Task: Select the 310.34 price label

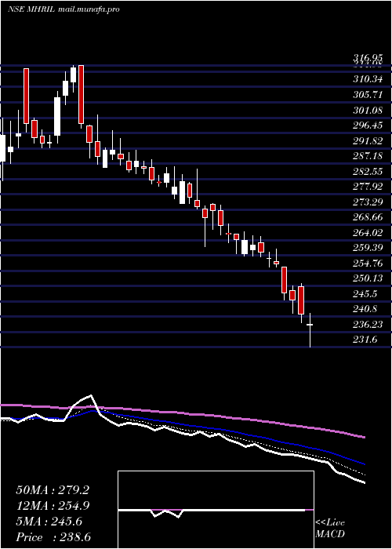Action: pyautogui.click(x=368, y=78)
